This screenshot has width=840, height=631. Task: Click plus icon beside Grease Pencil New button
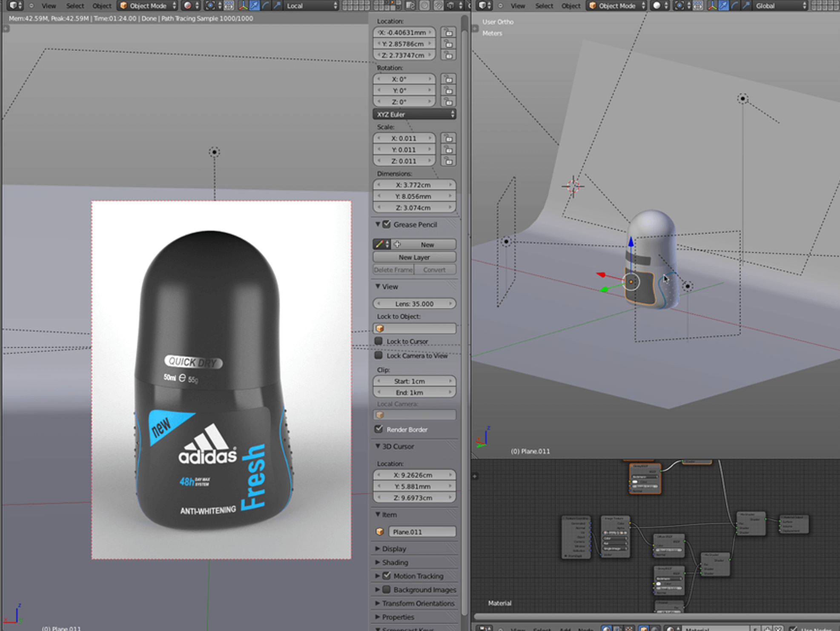[397, 244]
